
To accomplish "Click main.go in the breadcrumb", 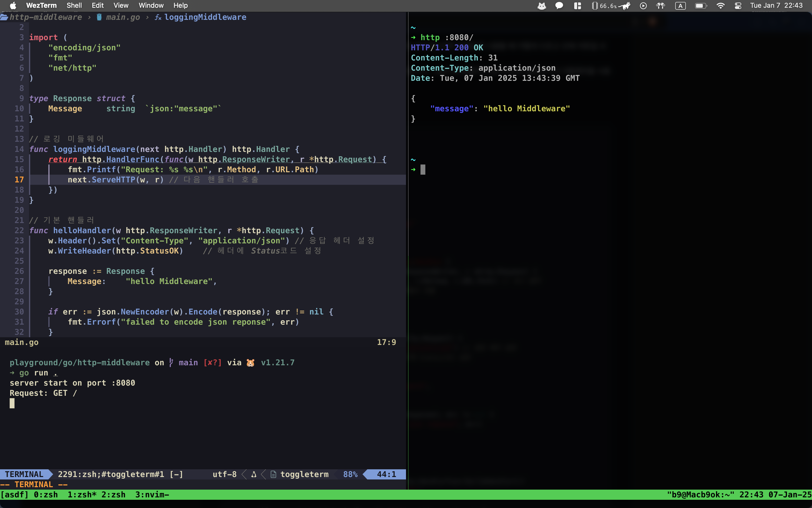I will pyautogui.click(x=123, y=17).
